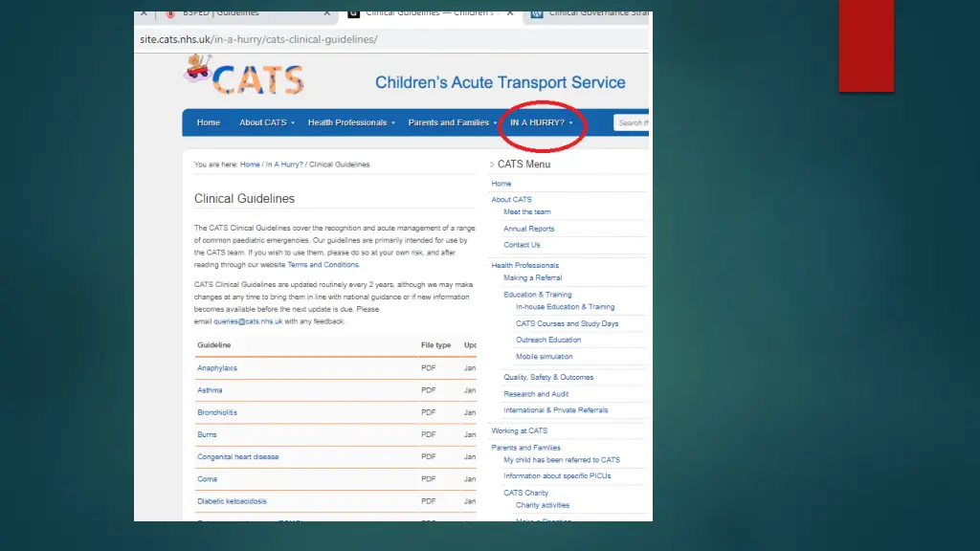
Task: Expand the Health Professionals navigation dropdown
Action: (x=351, y=122)
